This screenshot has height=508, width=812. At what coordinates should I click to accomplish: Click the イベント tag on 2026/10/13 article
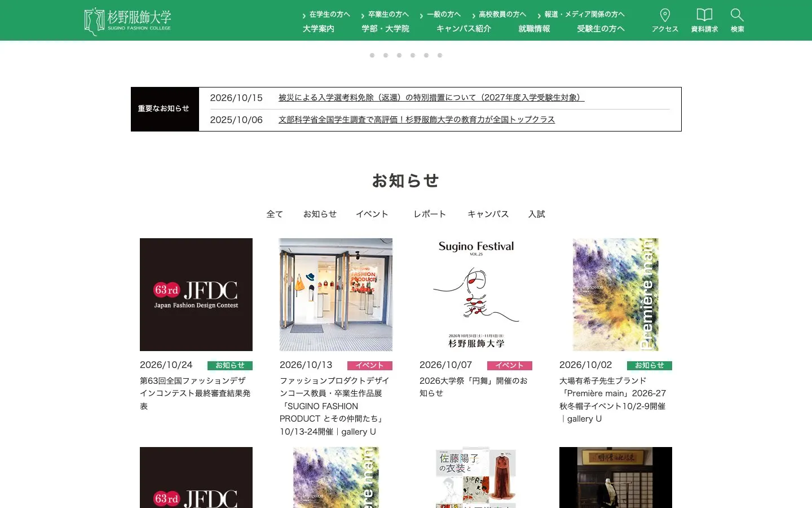click(x=370, y=366)
